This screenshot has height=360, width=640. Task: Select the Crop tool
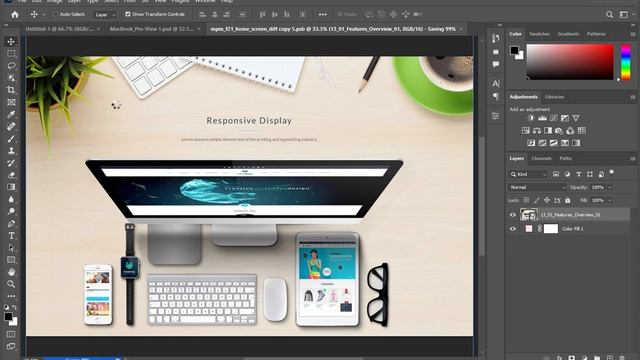point(11,90)
